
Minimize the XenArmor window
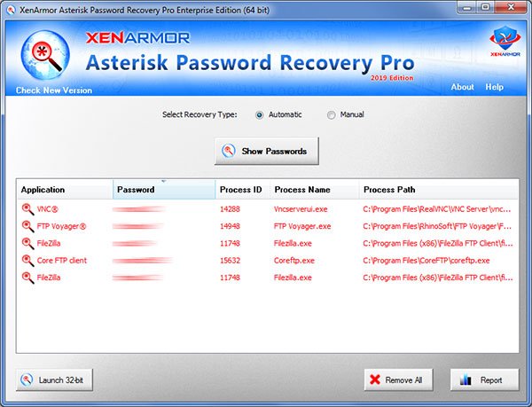point(467,7)
